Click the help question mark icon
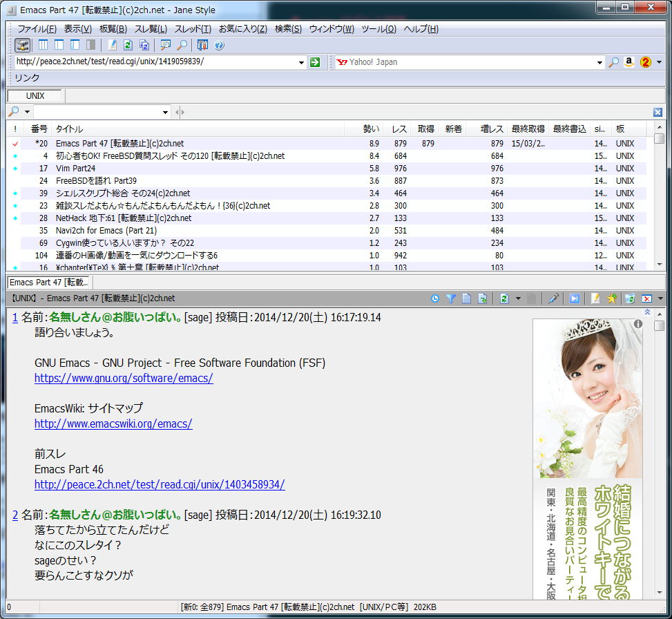The height and width of the screenshot is (619, 672). [220, 46]
